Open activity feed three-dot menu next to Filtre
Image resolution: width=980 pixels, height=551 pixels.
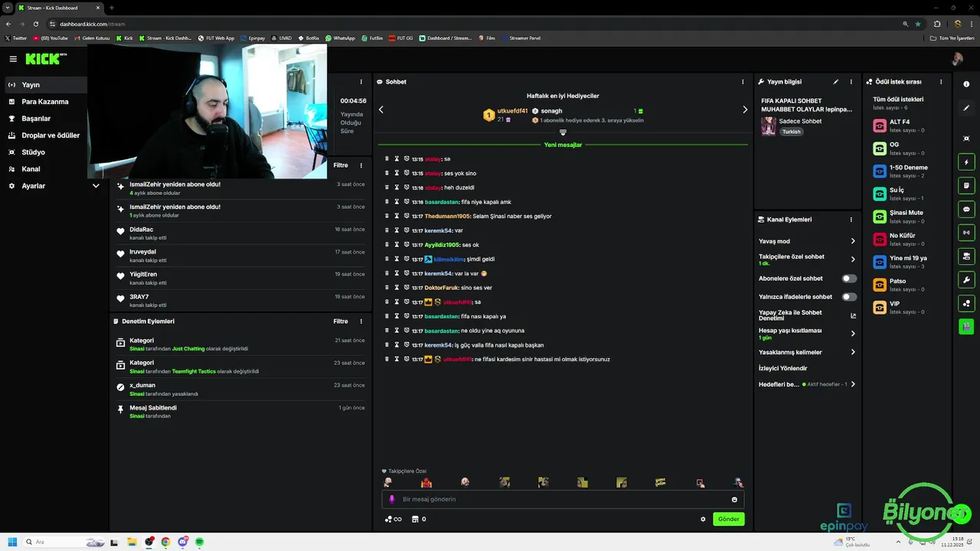coord(361,165)
